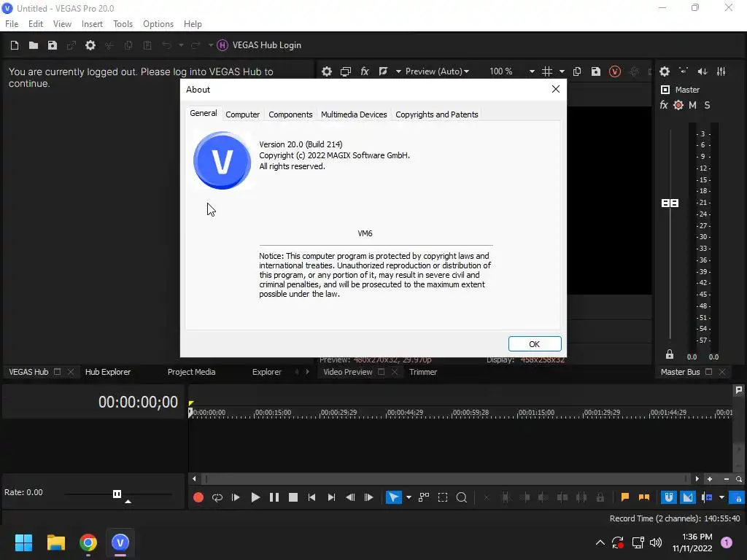Mute the Master bus with M button
The image size is (747, 560).
(693, 105)
